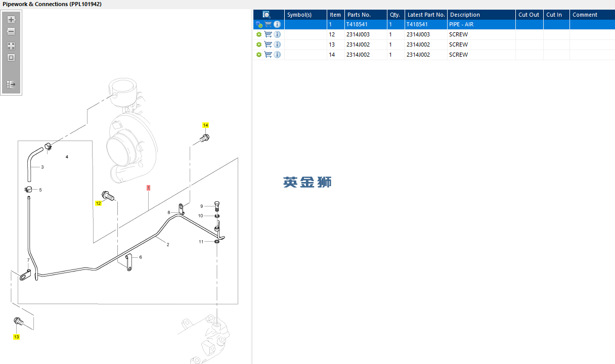Zoom in on the diagram

(11, 20)
